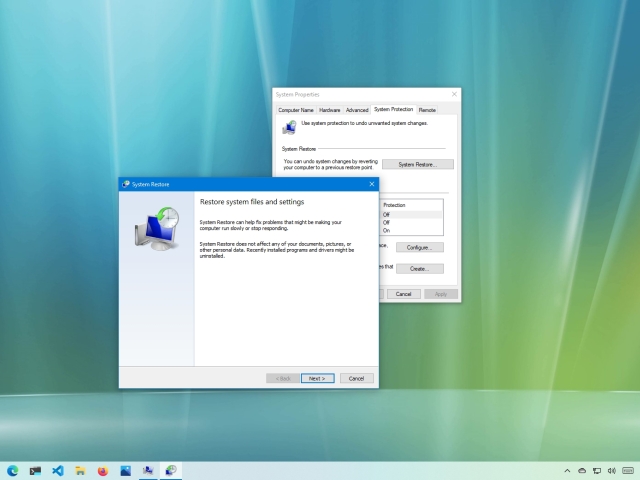Screen dimensions: 640x480
Task: Open the volume control tray icon
Action: [x=611, y=471]
